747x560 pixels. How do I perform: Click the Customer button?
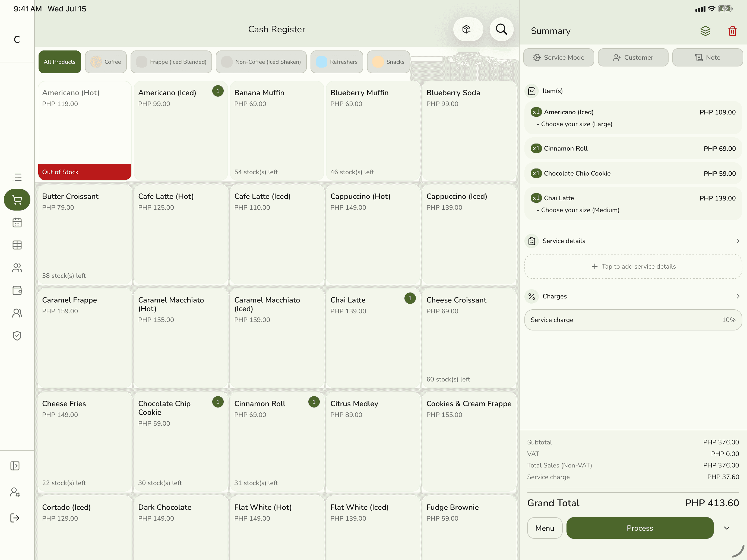pos(633,58)
